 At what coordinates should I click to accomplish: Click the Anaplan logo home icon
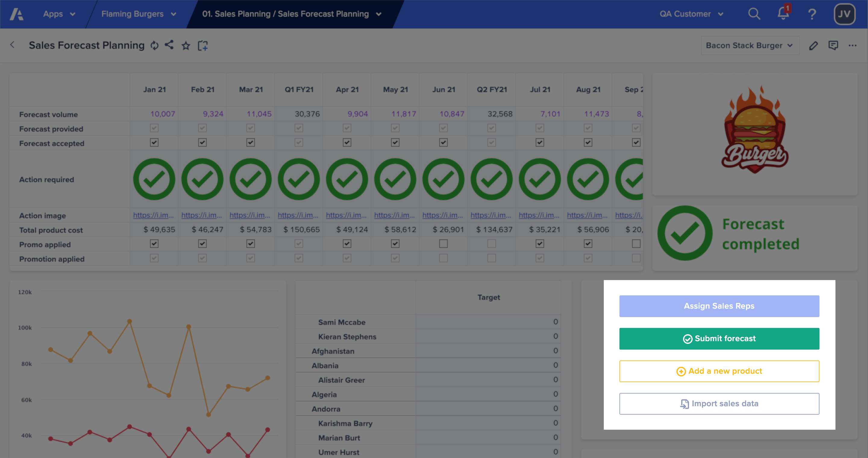tap(16, 14)
